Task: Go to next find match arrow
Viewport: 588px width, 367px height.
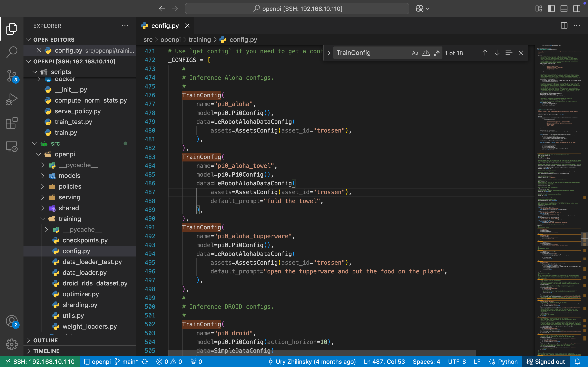Action: 497,53
